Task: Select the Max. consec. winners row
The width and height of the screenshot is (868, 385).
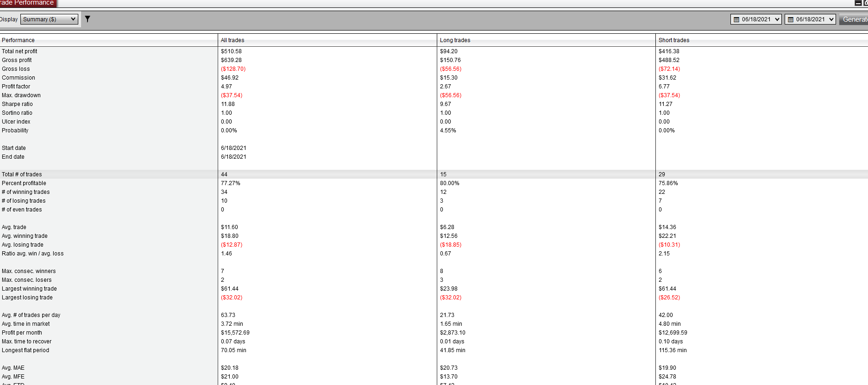Action: [434, 271]
